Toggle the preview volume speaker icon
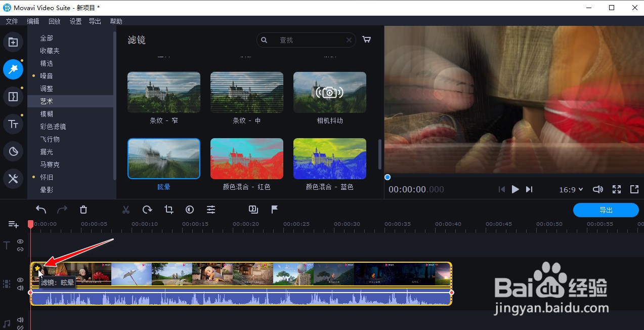The height and width of the screenshot is (330, 644). [x=597, y=189]
